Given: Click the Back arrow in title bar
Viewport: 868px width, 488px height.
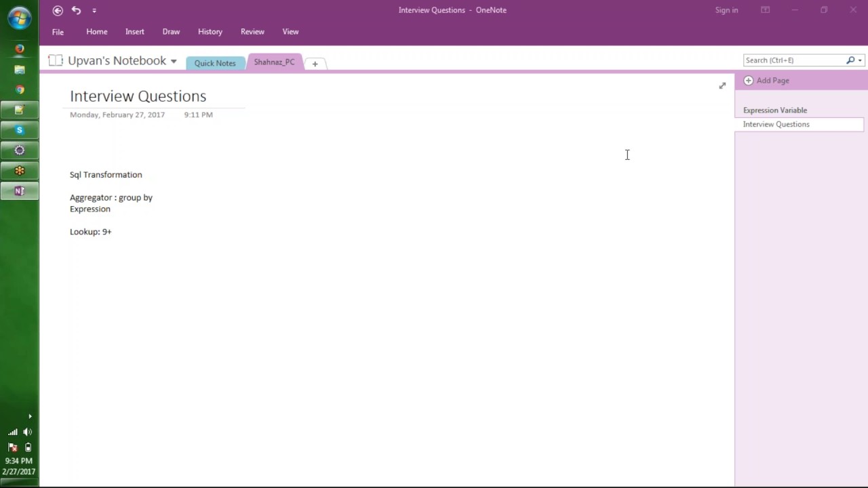Looking at the screenshot, I should tap(58, 10).
